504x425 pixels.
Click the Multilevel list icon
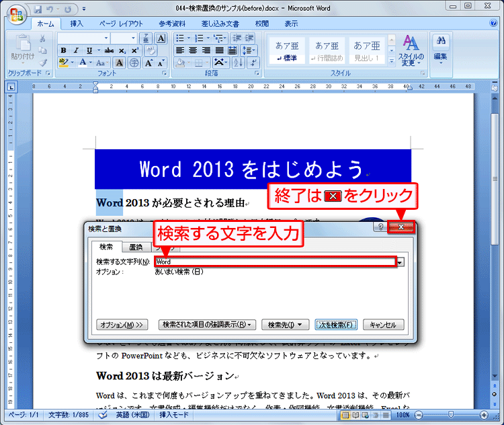pos(218,38)
